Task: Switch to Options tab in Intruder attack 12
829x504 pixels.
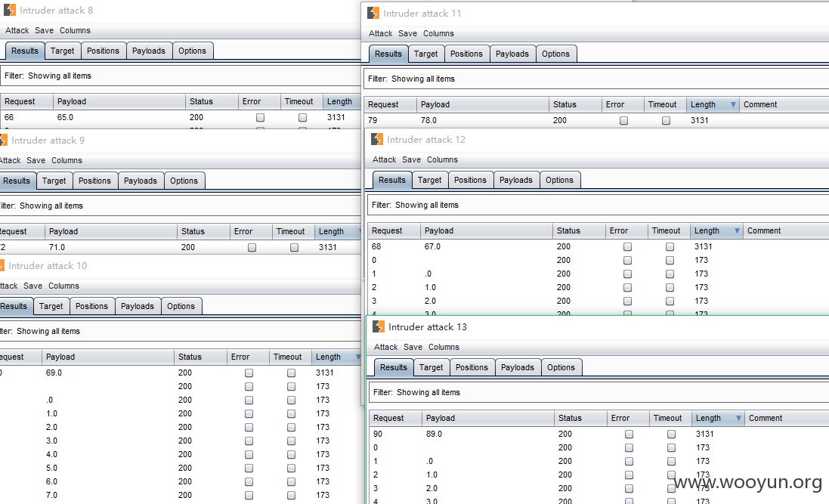Action: pyautogui.click(x=559, y=180)
